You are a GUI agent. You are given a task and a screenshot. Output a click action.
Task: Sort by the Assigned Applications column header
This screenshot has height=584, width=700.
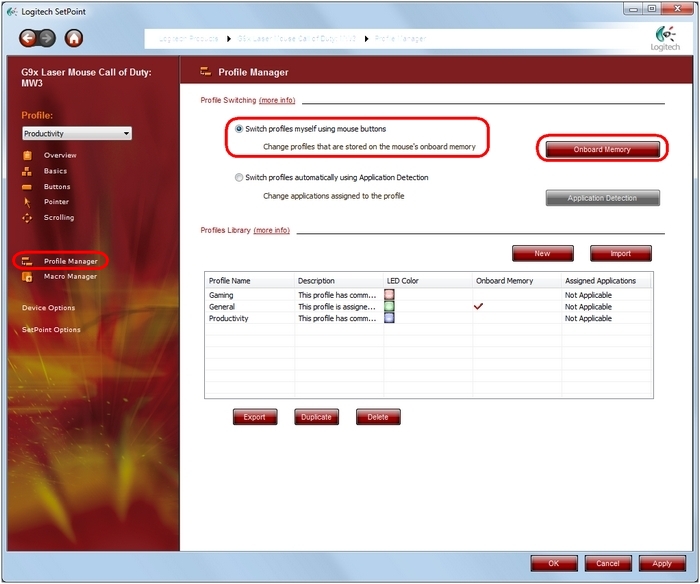coord(606,281)
